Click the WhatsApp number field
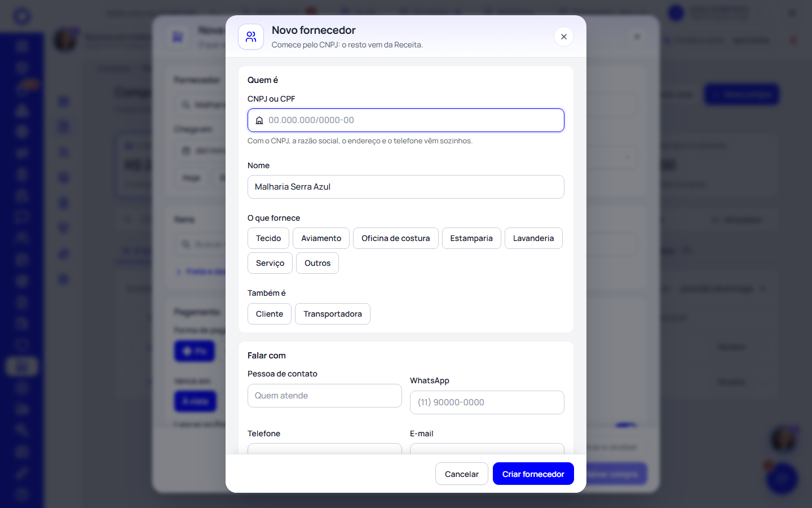 tap(487, 402)
